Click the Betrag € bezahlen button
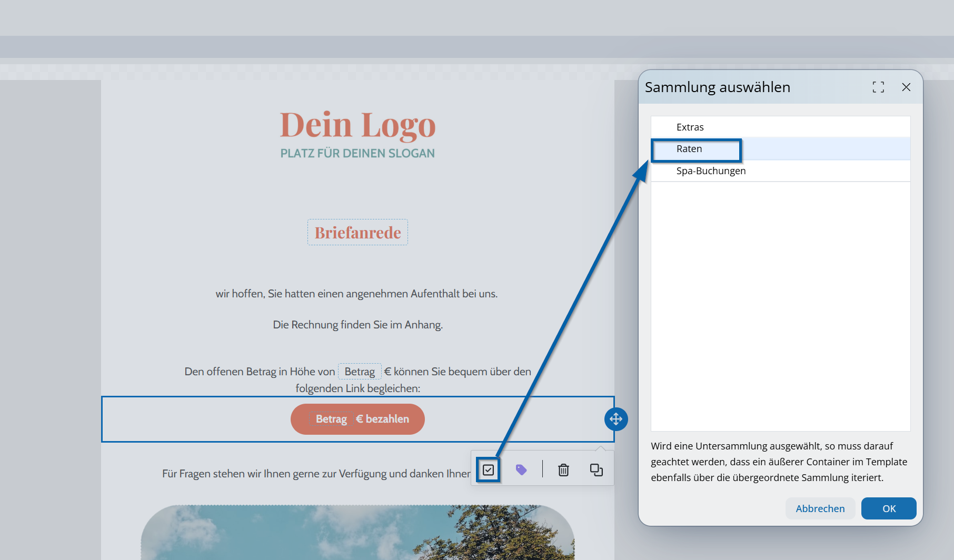 357,419
